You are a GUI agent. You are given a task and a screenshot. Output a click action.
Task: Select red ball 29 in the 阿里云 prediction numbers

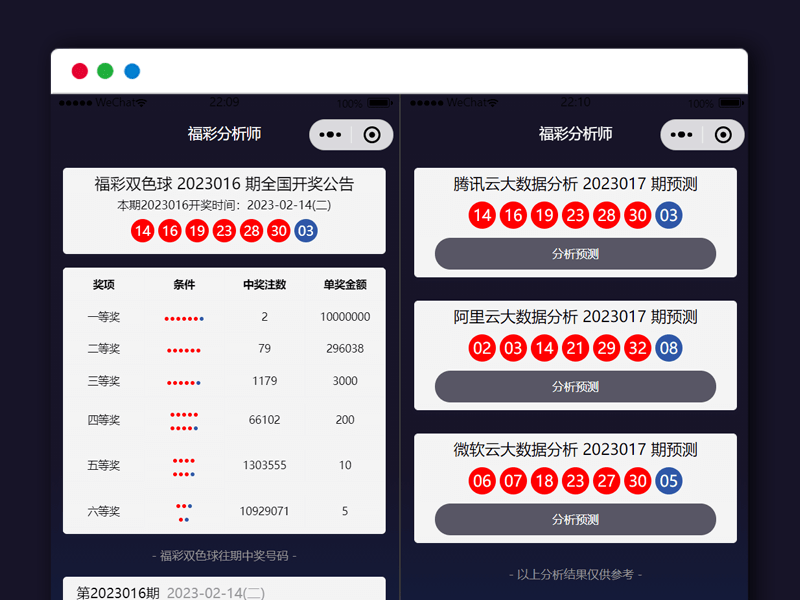tap(606, 348)
